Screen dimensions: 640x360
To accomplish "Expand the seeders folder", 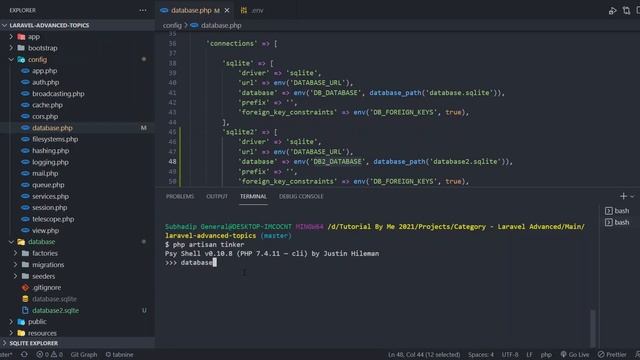I will pyautogui.click(x=43, y=276).
